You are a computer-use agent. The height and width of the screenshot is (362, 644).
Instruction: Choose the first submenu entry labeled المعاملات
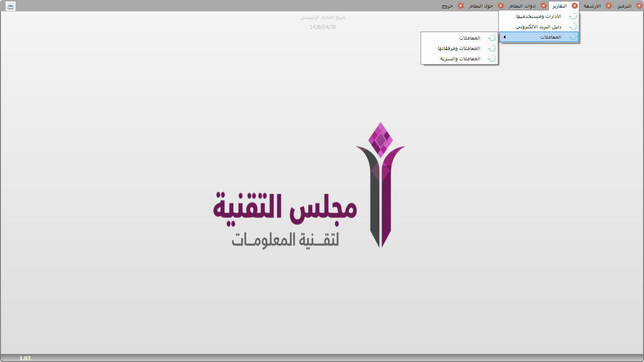pos(460,38)
